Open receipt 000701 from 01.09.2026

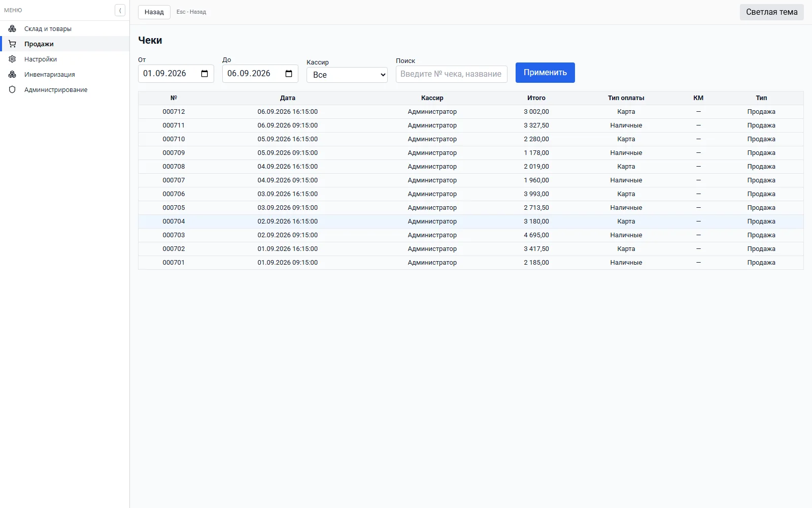point(471,263)
